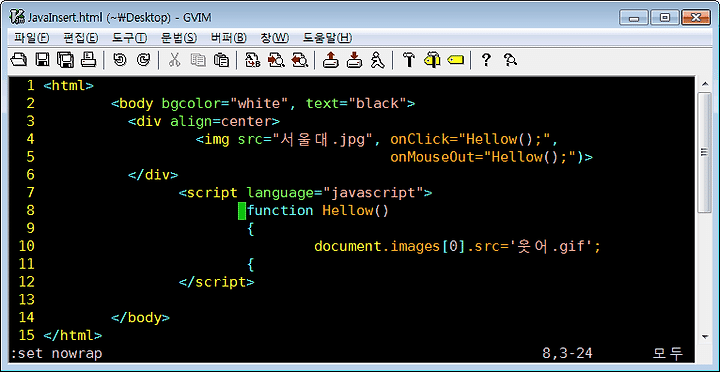Open the 편집(E) menu

(80, 38)
